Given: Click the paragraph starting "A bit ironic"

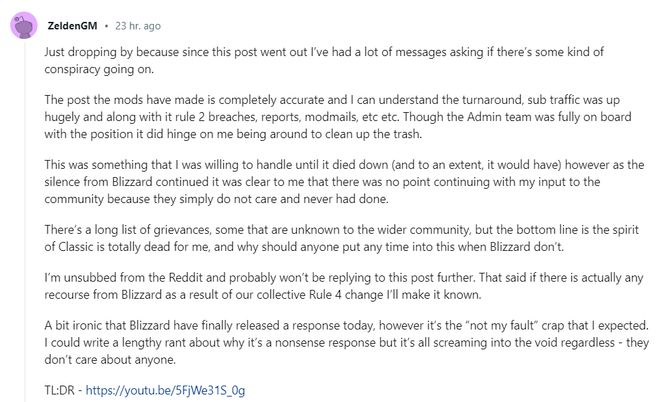Looking at the screenshot, I should click(346, 342).
